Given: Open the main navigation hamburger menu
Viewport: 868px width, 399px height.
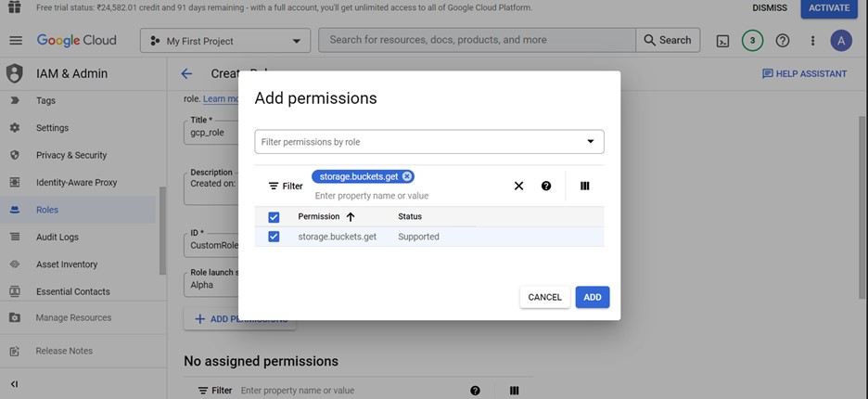Looking at the screenshot, I should [15, 41].
